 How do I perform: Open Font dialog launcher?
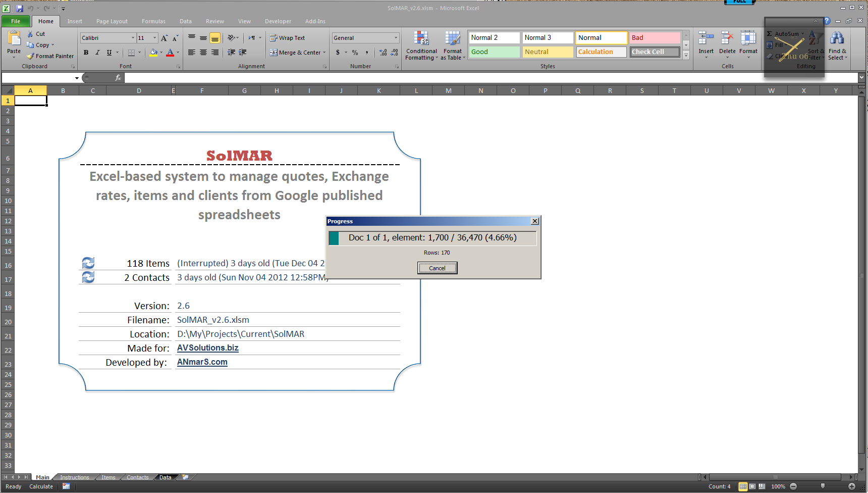point(178,67)
